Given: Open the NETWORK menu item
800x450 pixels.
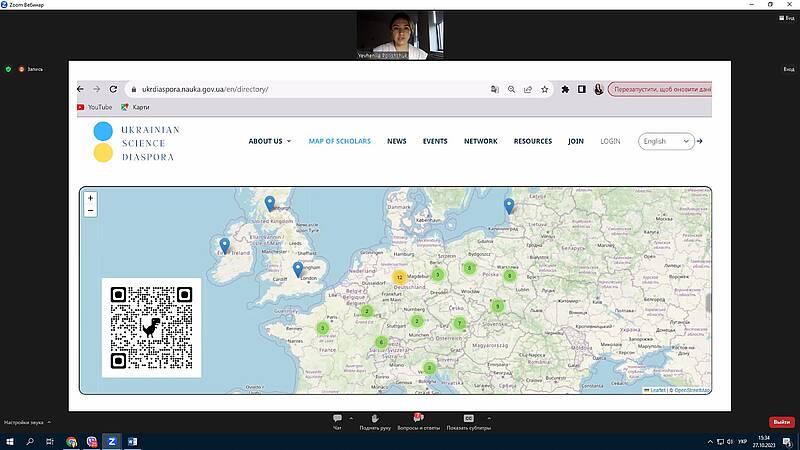Looking at the screenshot, I should pyautogui.click(x=481, y=141).
